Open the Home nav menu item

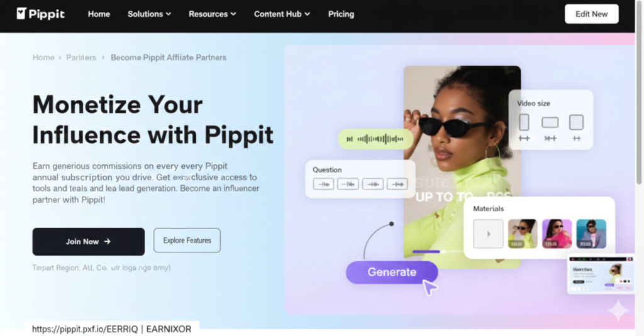[x=99, y=14]
